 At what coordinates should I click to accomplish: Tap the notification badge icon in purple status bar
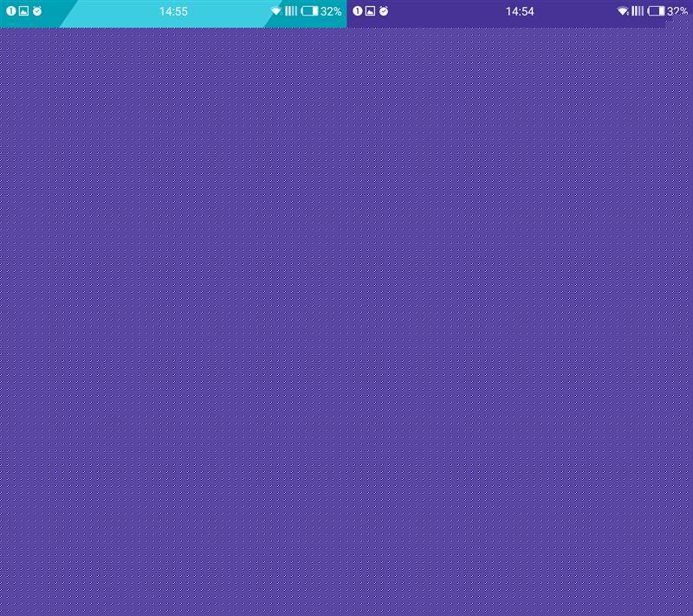(358, 11)
